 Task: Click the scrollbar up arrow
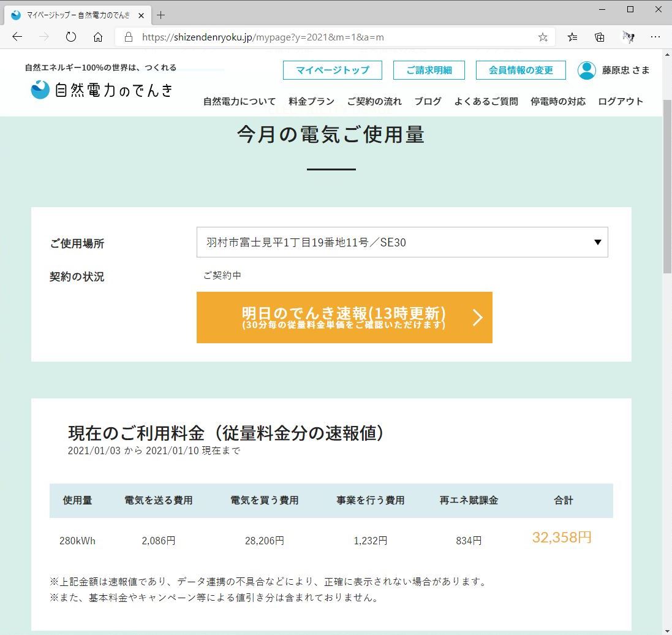(667, 55)
